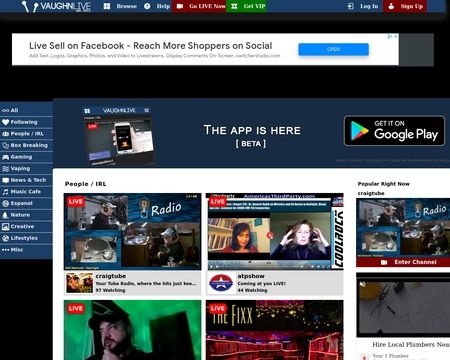Click the Popular Right Now craigtube thumbnail
This screenshot has width=450, height=360.
tap(403, 228)
